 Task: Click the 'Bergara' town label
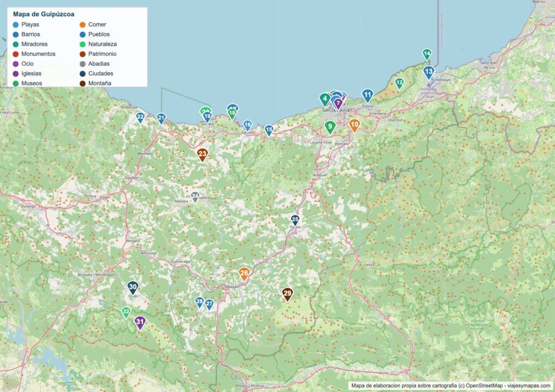pyautogui.click(x=133, y=241)
